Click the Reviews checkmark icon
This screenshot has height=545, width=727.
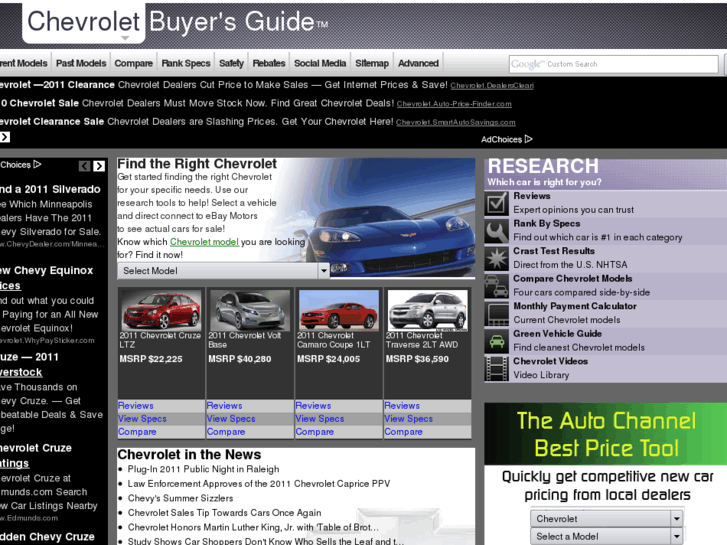pos(497,203)
